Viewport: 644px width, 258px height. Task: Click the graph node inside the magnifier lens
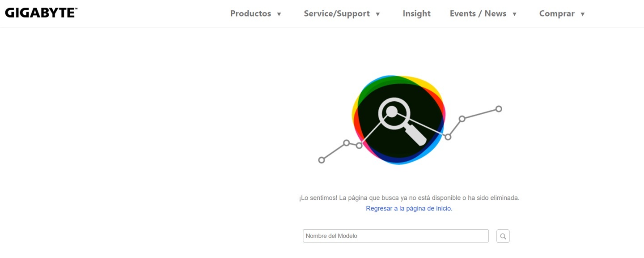coord(391,111)
